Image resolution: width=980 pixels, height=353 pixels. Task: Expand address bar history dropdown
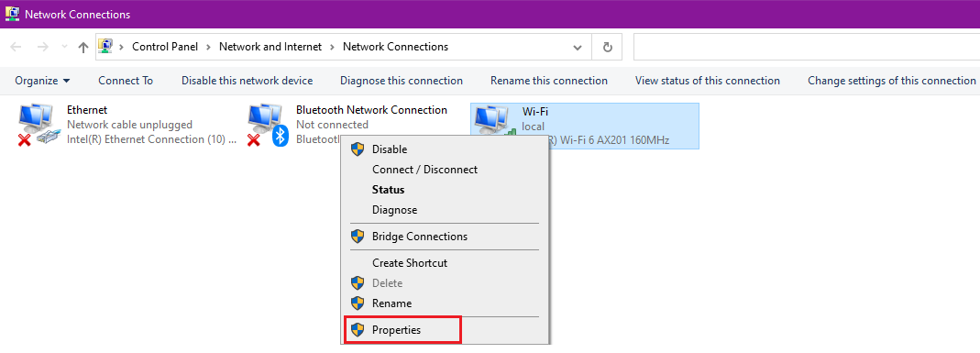point(578,48)
